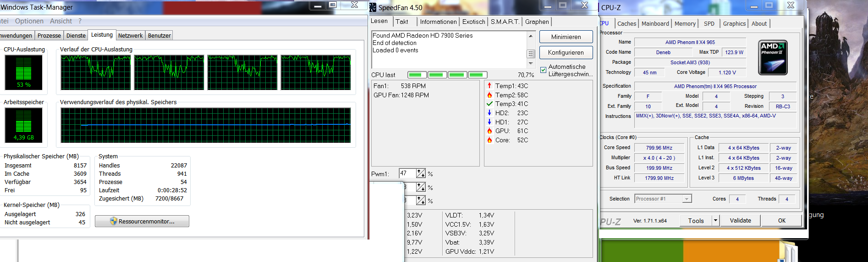The image size is (868, 262).
Task: Click the first CPU core usage graph
Action: (96, 72)
